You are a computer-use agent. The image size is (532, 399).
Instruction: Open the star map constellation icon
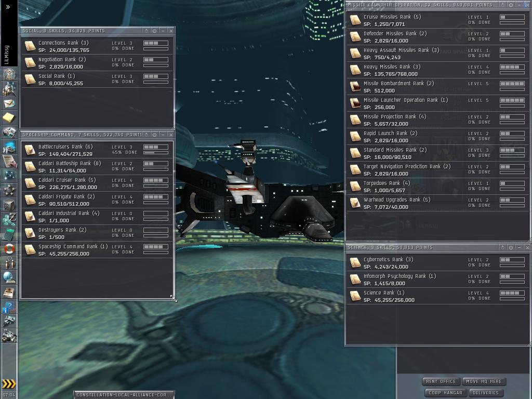tap(9, 176)
